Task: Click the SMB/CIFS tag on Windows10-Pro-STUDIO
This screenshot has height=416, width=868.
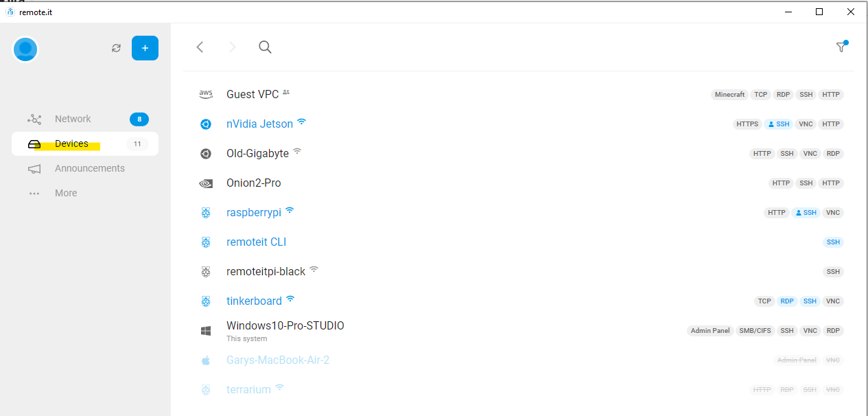Action: click(755, 331)
